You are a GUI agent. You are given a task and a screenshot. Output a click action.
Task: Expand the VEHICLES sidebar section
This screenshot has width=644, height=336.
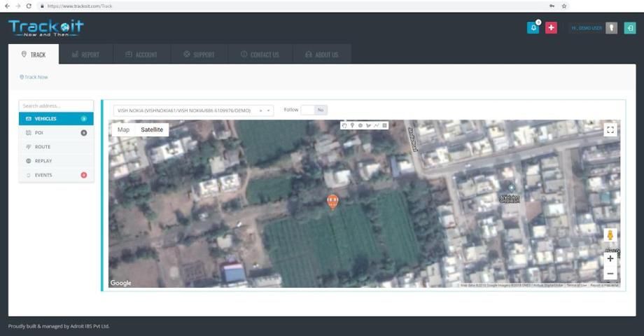coord(56,119)
